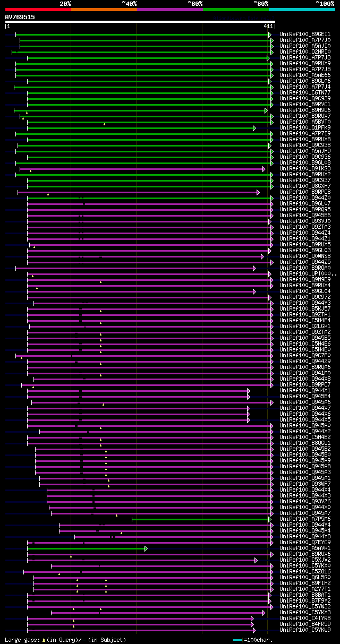This screenshot has height=644, width=340.
Task: Click the purple alignment bar of UniRef100_B9FIH2
Action: (x=152, y=583)
